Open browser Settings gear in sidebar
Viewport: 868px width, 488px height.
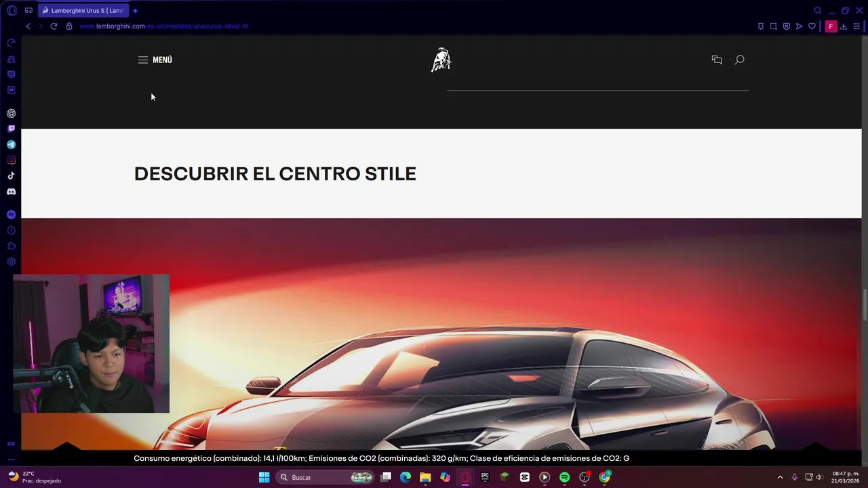pyautogui.click(x=12, y=262)
